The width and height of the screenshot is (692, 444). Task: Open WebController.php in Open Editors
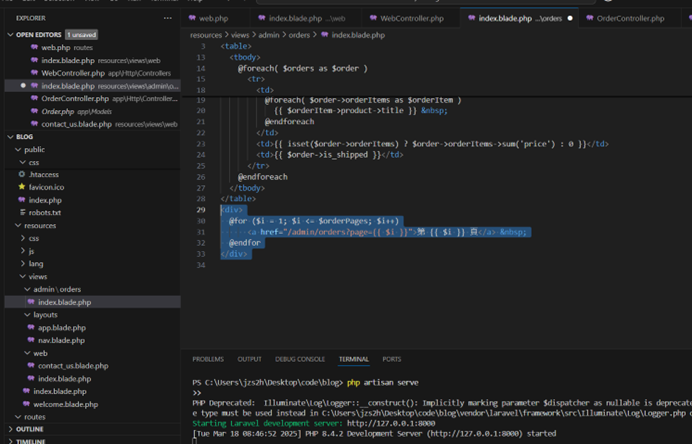point(92,73)
